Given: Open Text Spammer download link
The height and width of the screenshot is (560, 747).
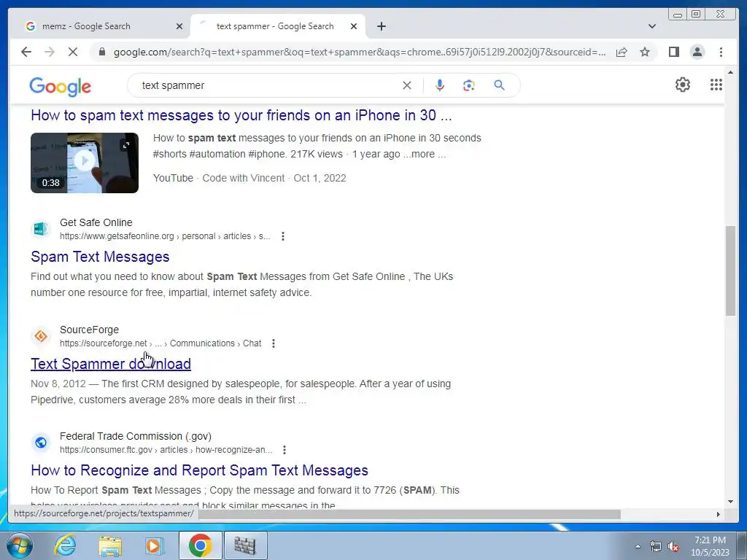Looking at the screenshot, I should click(x=111, y=364).
